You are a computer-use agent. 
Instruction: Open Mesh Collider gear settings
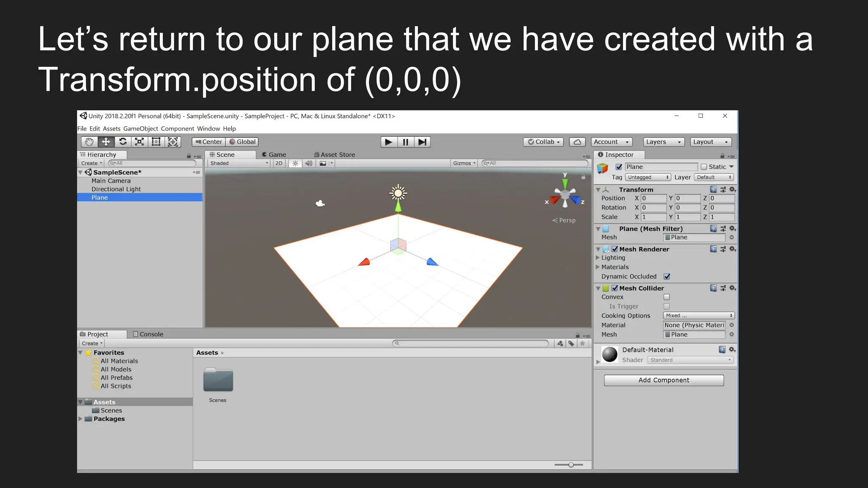tap(732, 288)
